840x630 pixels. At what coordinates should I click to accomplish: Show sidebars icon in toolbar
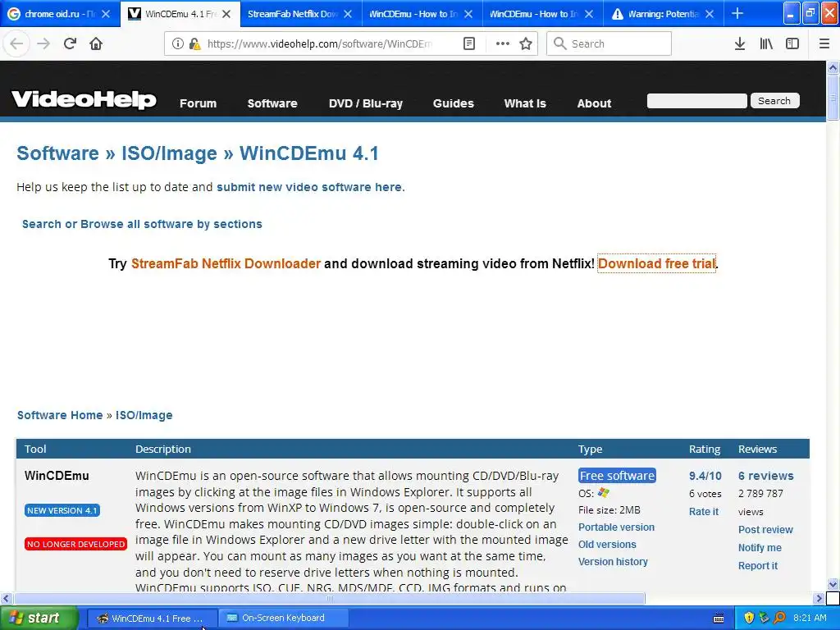click(x=792, y=43)
